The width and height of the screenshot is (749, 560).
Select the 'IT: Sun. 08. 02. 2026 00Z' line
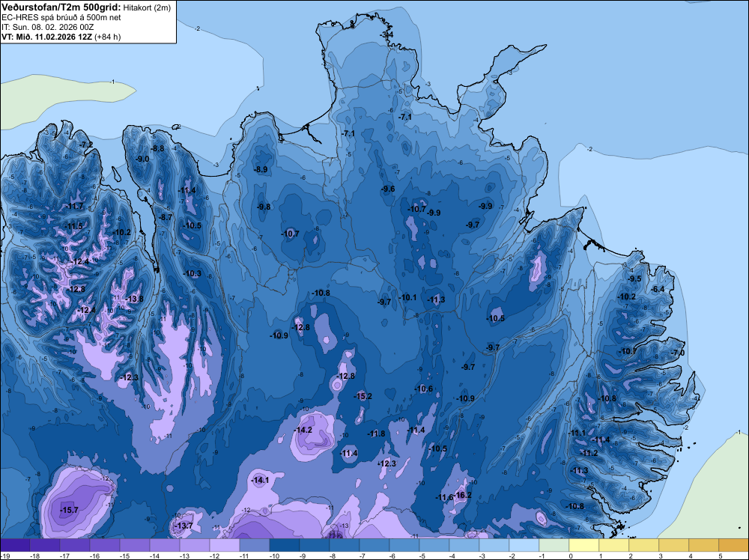pos(48,27)
